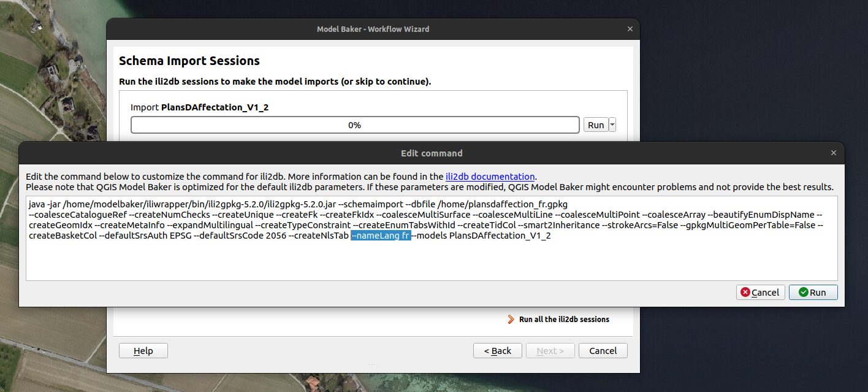Click the Edit command dialog title bar
Screen dimensions: 868x392
point(431,153)
